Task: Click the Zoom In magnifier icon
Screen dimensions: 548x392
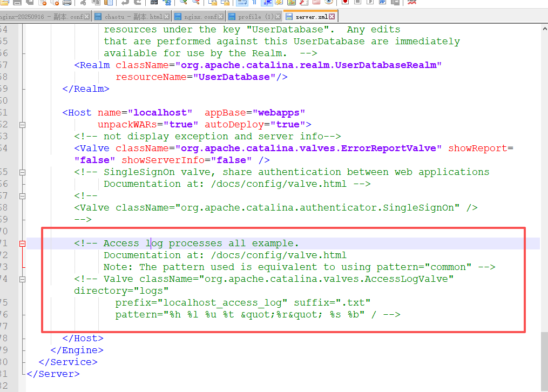Action: [x=183, y=2]
